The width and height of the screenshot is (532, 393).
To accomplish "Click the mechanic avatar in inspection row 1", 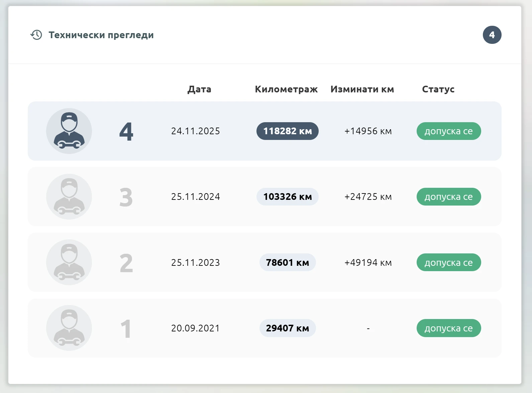I will tap(69, 328).
